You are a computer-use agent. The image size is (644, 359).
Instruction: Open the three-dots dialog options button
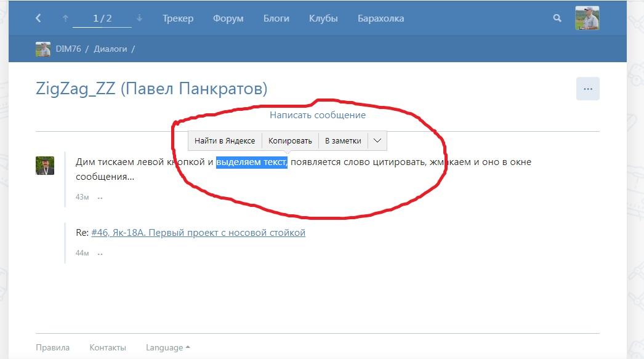587,89
